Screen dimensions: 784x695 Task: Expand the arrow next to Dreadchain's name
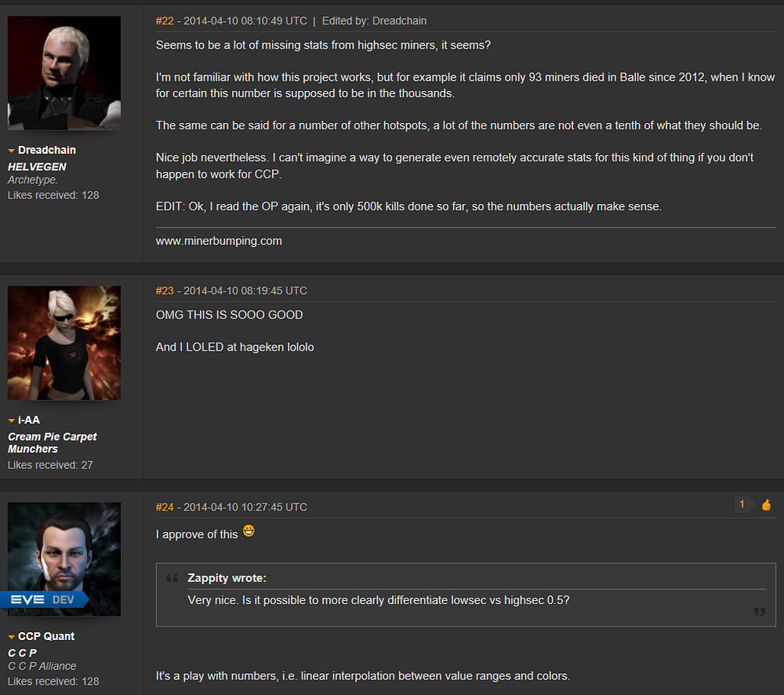[x=12, y=151]
